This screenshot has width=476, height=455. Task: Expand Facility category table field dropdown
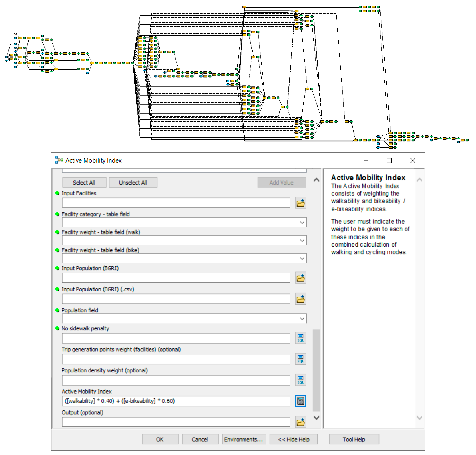coord(302,222)
